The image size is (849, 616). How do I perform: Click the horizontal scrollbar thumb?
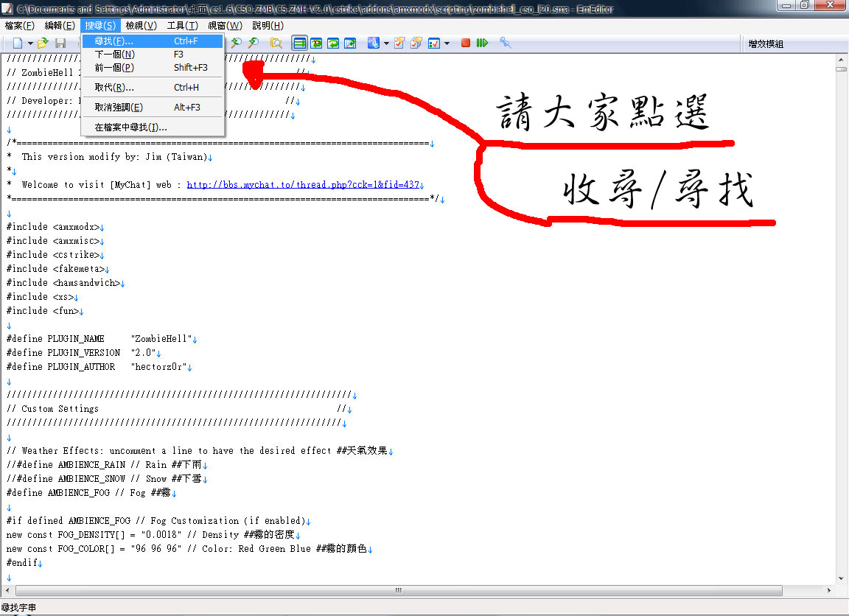pyautogui.click(x=399, y=590)
